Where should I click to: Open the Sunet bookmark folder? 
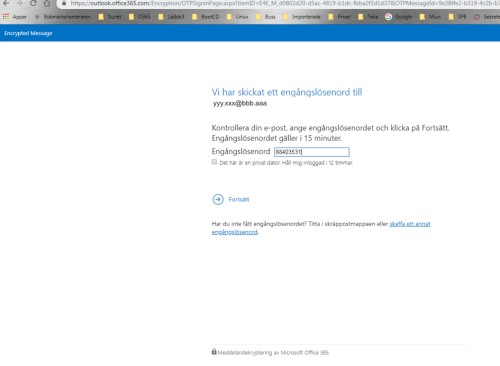click(110, 16)
